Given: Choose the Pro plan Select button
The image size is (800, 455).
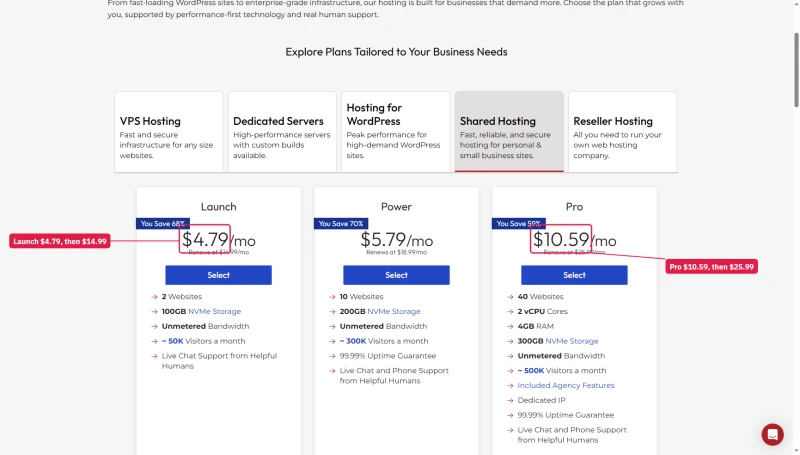Looking at the screenshot, I should [x=574, y=275].
